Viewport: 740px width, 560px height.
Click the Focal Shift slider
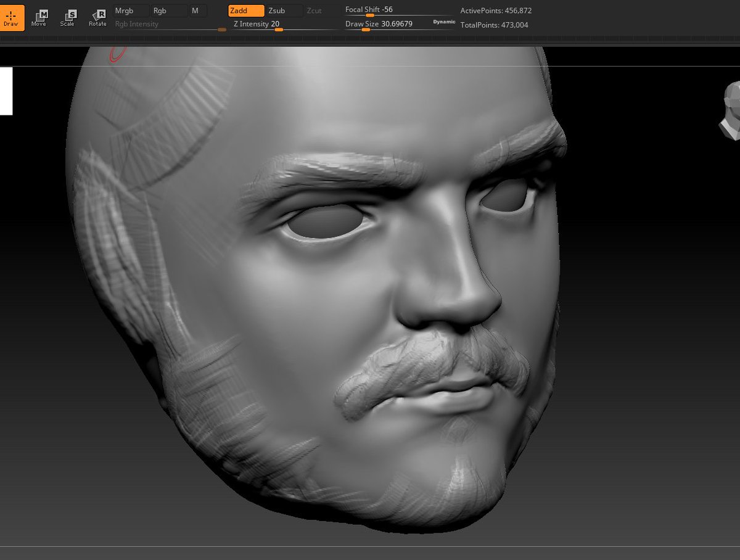[x=400, y=10]
